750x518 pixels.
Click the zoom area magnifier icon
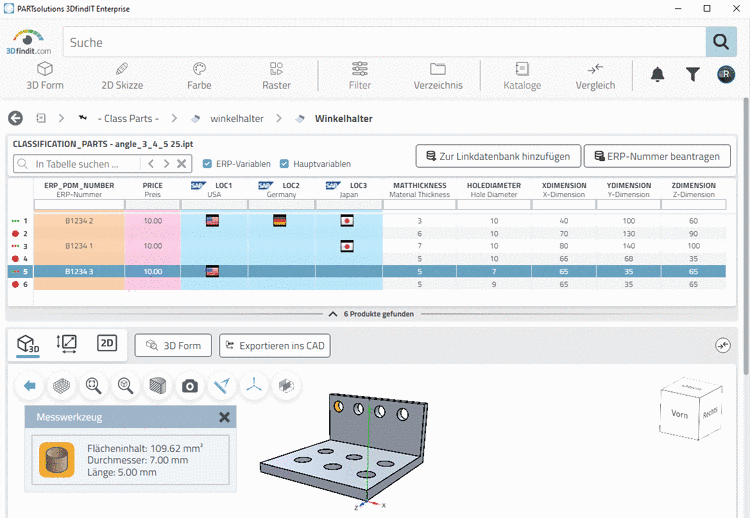point(125,386)
